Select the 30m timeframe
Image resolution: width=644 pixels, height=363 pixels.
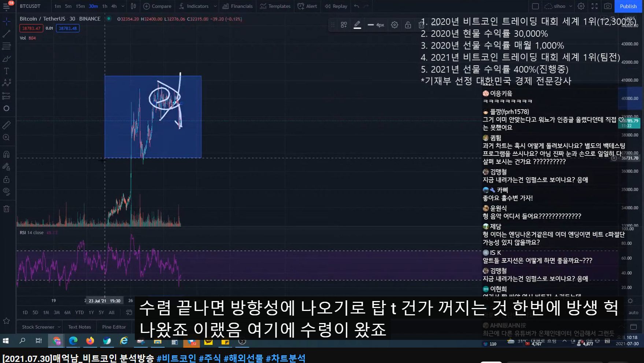click(93, 6)
